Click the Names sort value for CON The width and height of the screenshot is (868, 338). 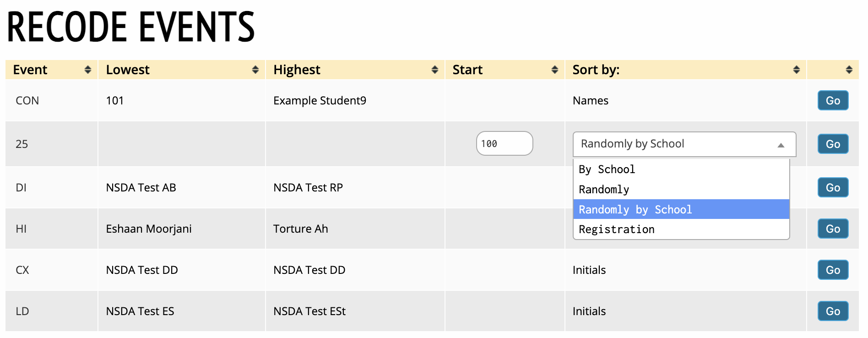pyautogui.click(x=590, y=101)
